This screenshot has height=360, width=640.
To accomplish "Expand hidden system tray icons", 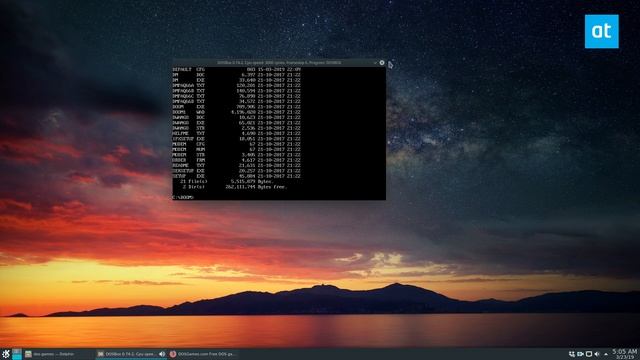I will click(606, 354).
